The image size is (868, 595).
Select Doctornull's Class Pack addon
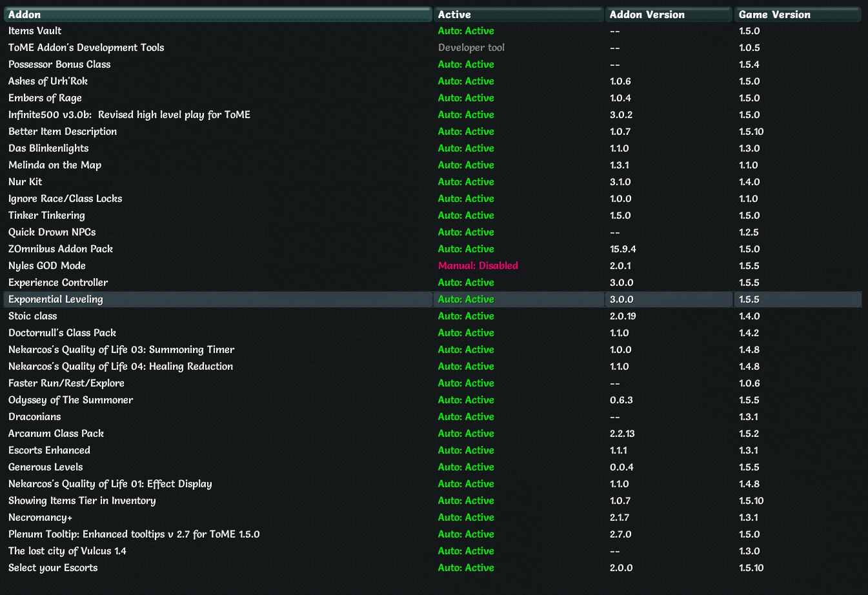tap(62, 333)
